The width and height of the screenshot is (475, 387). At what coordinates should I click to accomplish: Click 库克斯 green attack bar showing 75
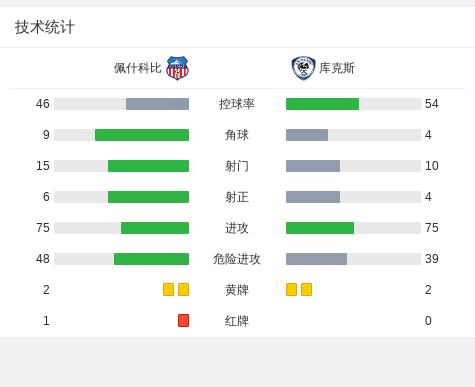click(320, 228)
